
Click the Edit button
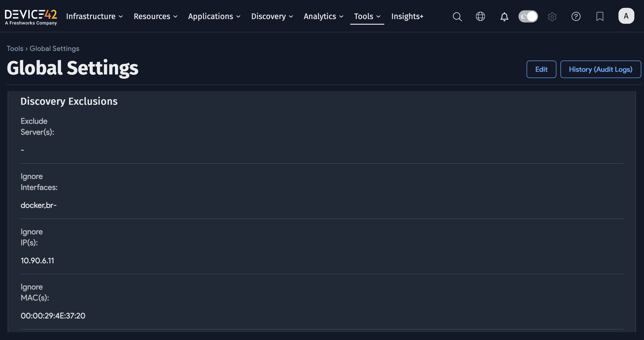tap(541, 69)
